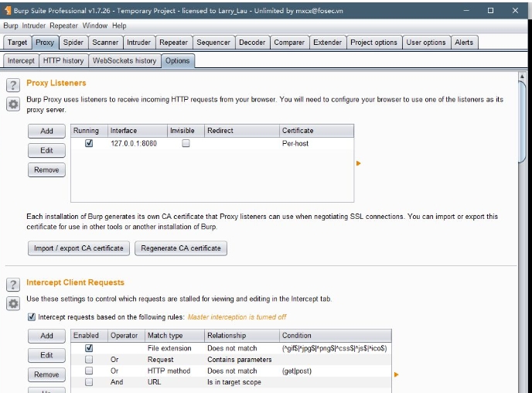Enable the HTTP method rule checkbox
This screenshot has width=532, height=393.
click(89, 371)
